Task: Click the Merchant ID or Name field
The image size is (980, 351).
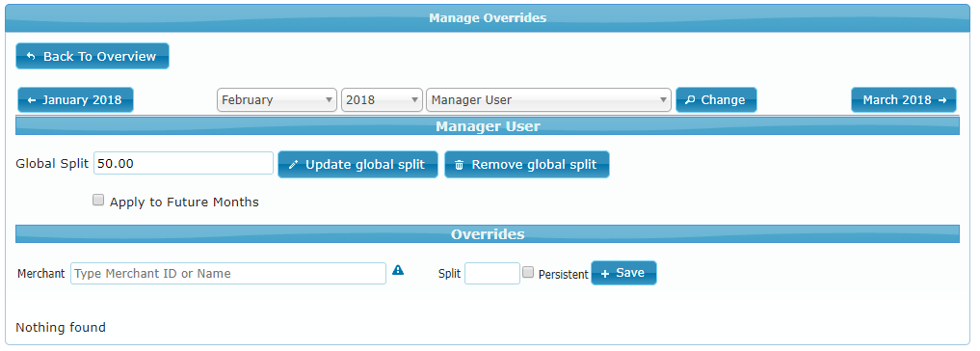Action: (228, 274)
